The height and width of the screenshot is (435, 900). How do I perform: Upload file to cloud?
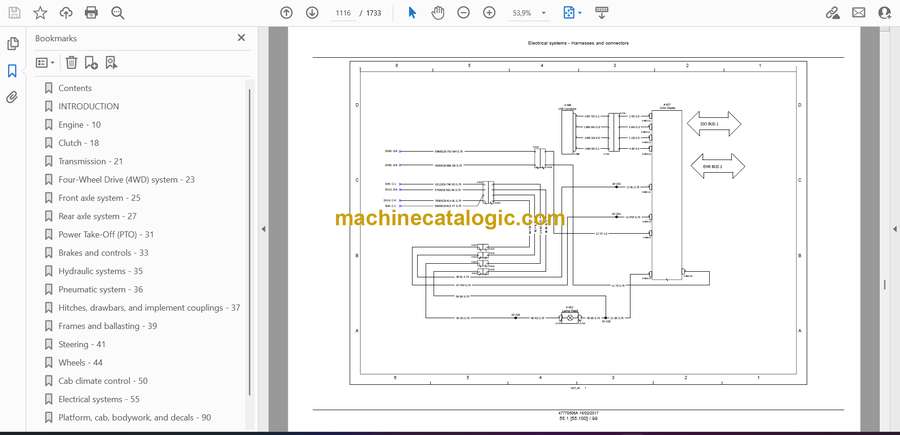(66, 13)
